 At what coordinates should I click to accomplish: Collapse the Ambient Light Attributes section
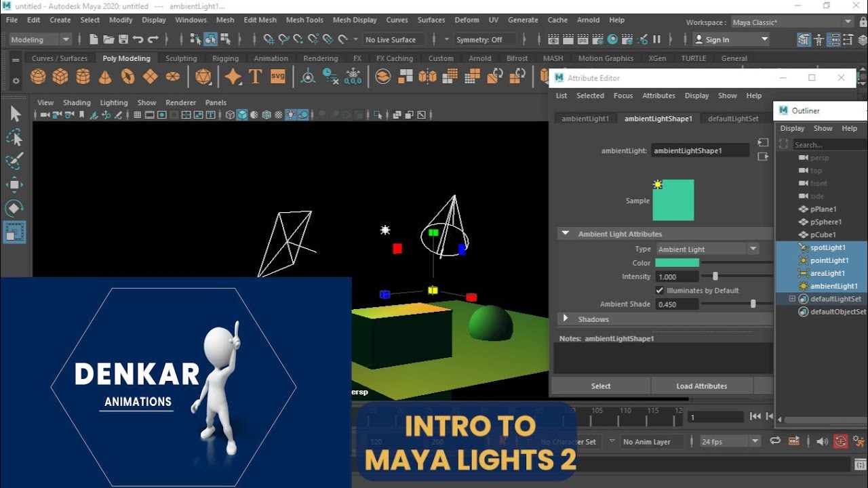[x=565, y=234]
